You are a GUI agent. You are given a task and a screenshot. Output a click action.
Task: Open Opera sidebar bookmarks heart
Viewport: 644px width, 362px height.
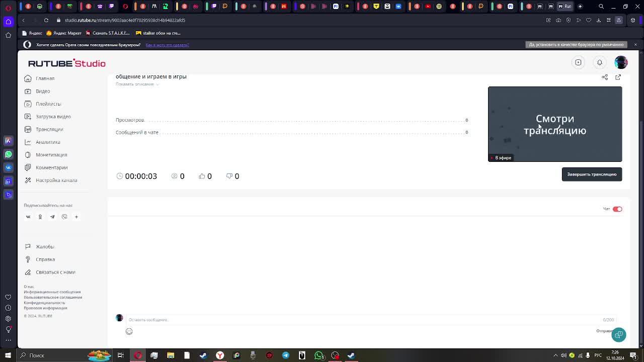(8, 297)
